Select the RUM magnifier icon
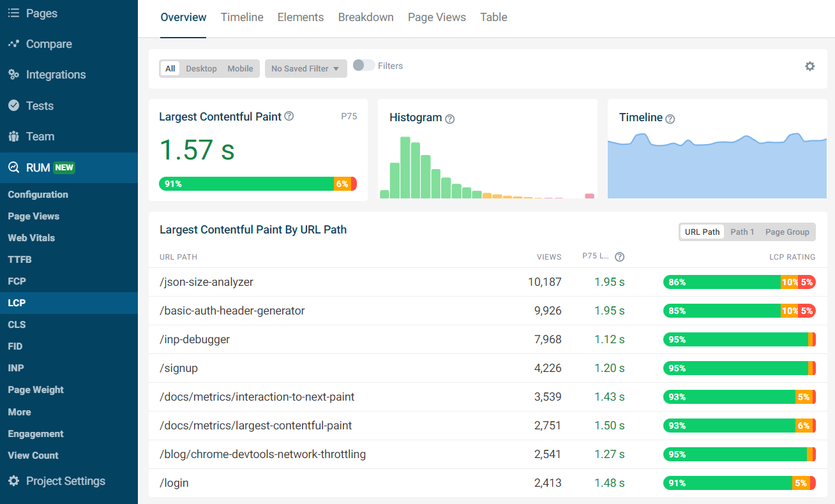This screenshot has width=835, height=504. click(14, 167)
